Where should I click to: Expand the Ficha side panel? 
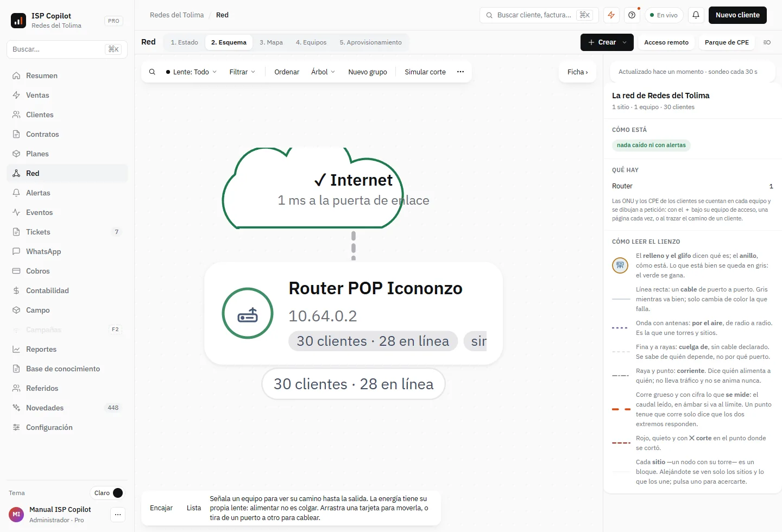[577, 72]
